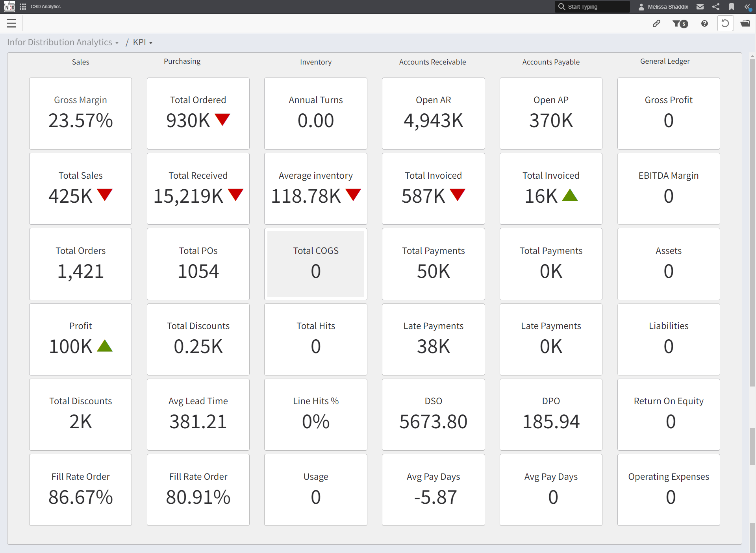
Task: Click the Infor logo in the top-left corner
Action: point(9,6)
